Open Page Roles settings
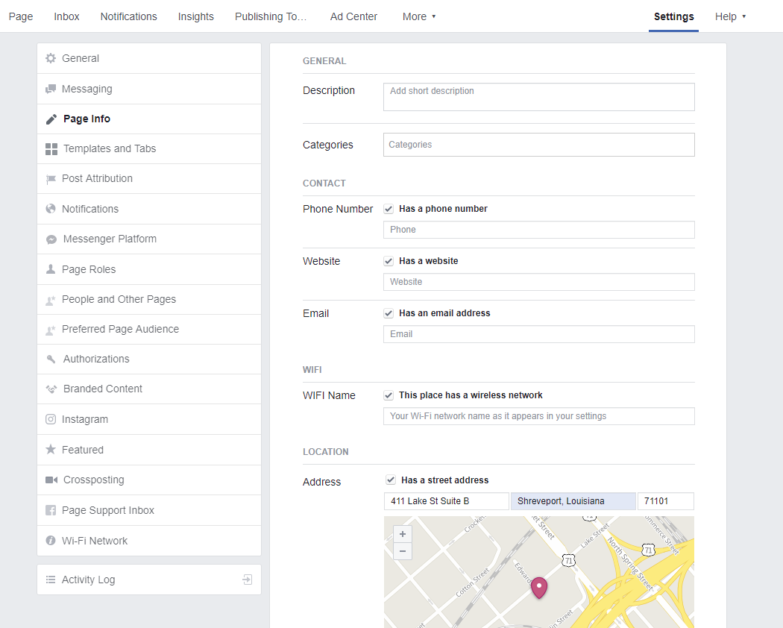This screenshot has height=628, width=783. (x=88, y=269)
